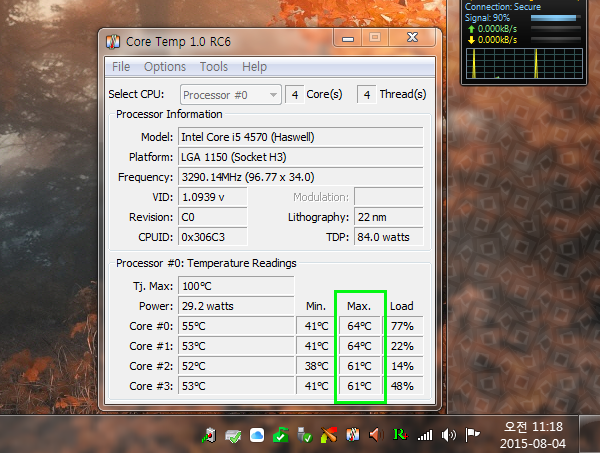
Task: Open the iCloud tray icon
Action: tap(257, 435)
